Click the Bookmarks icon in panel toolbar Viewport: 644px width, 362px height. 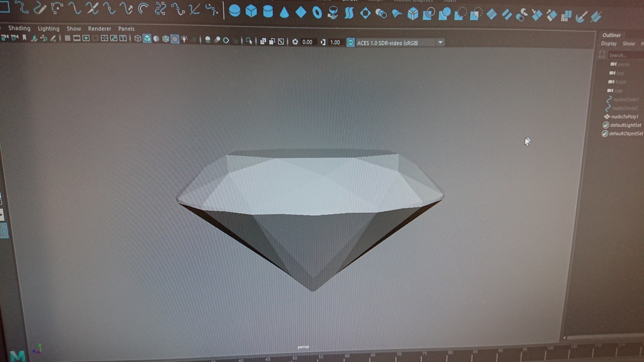pyautogui.click(x=24, y=38)
